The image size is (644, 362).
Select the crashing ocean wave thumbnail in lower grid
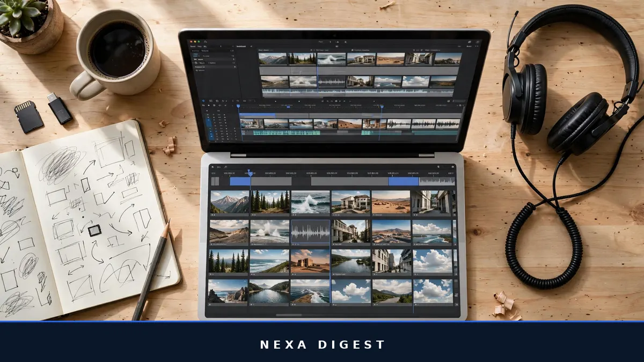310,202
